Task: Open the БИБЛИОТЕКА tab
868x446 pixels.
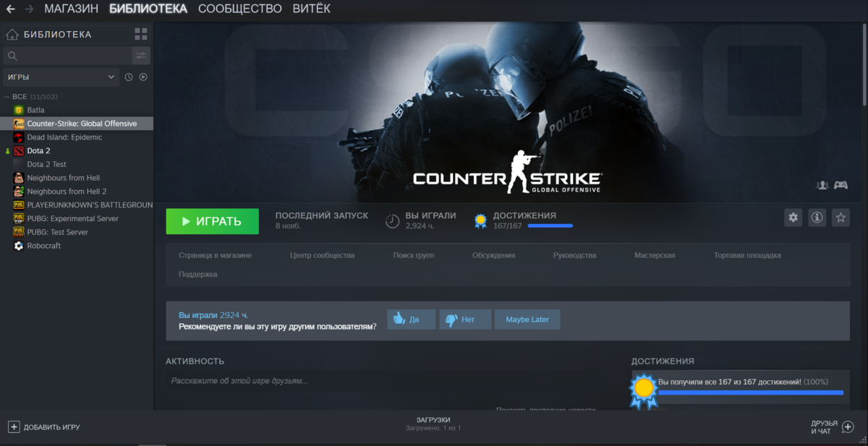Action: [x=148, y=9]
